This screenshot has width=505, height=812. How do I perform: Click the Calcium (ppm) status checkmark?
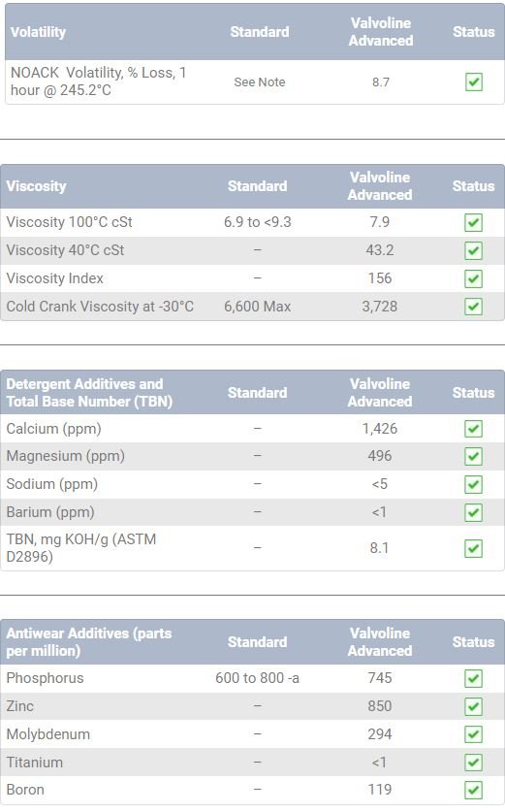pyautogui.click(x=473, y=429)
